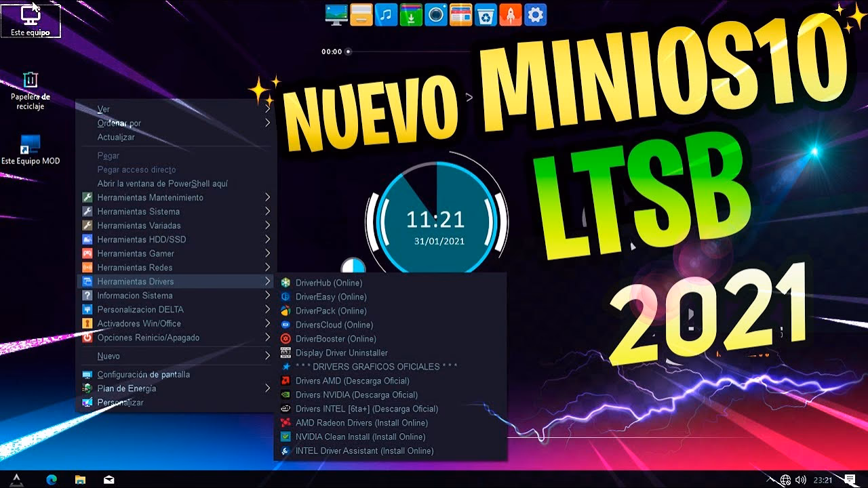Select the Este Equipo MOD desktop shortcut
This screenshot has width=868, height=488.
(x=31, y=149)
